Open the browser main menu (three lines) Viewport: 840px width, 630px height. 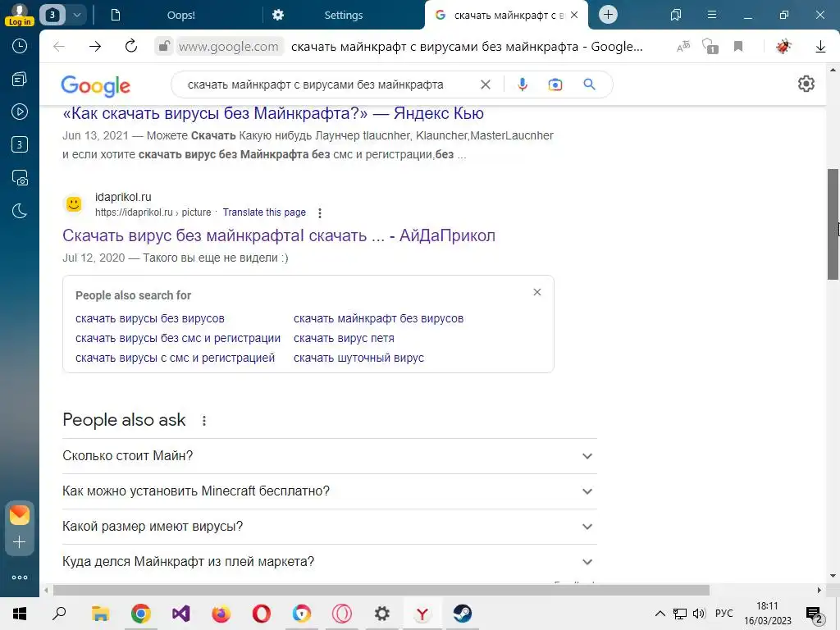[x=712, y=15]
